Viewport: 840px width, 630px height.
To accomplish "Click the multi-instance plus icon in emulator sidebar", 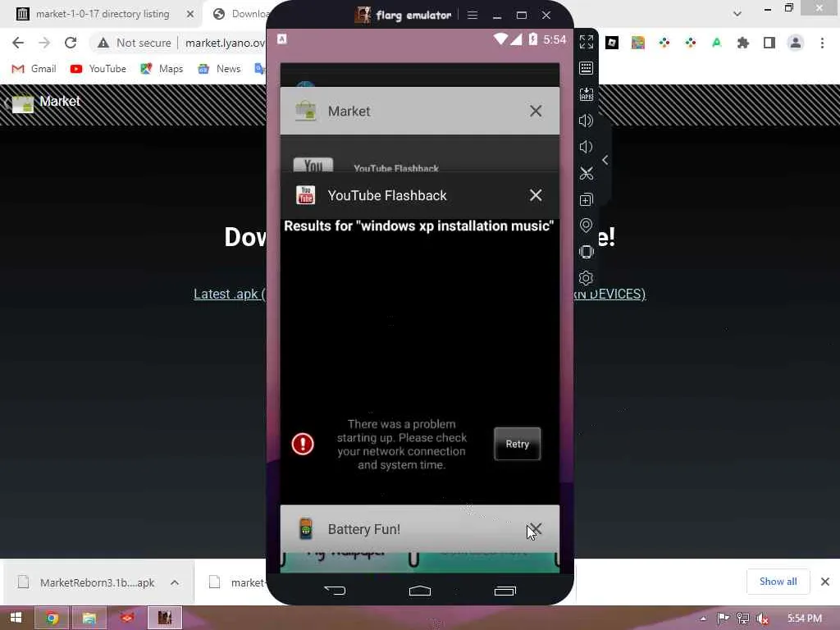I will [586, 199].
